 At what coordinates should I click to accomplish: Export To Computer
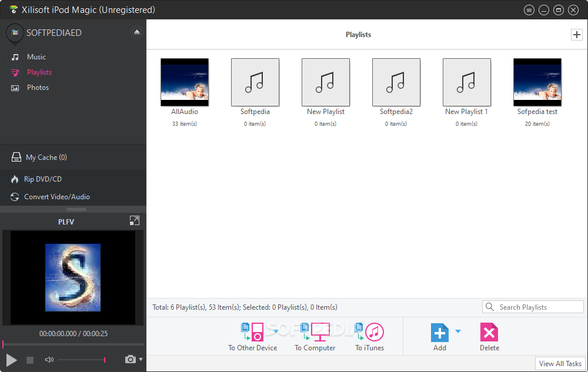(315, 337)
